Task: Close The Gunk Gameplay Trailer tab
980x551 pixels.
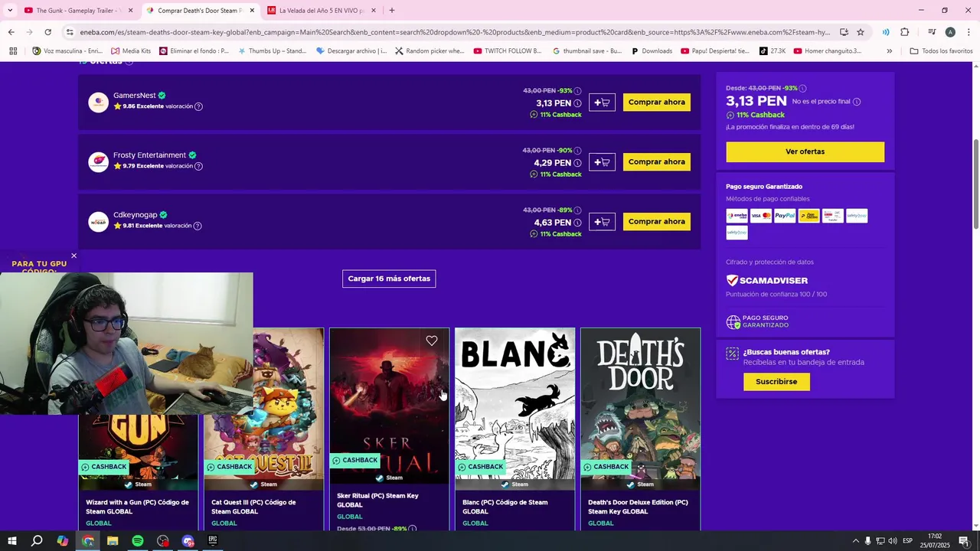Action: (130, 11)
